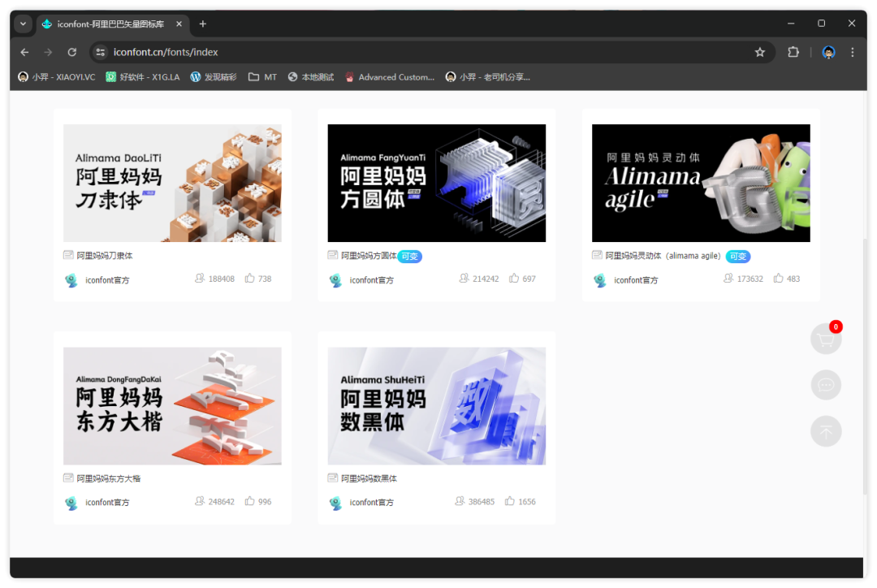The width and height of the screenshot is (877, 588).
Task: Click the font icon before 阿里妈妈东方大楷
Action: pos(68,478)
